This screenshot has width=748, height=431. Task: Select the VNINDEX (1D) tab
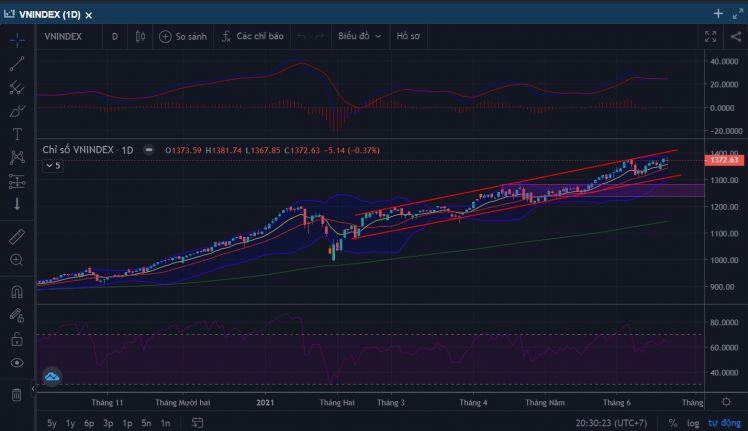(x=50, y=15)
